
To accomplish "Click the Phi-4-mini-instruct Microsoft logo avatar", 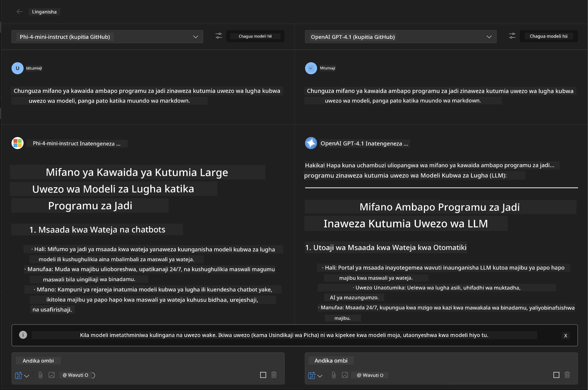I will [x=18, y=143].
